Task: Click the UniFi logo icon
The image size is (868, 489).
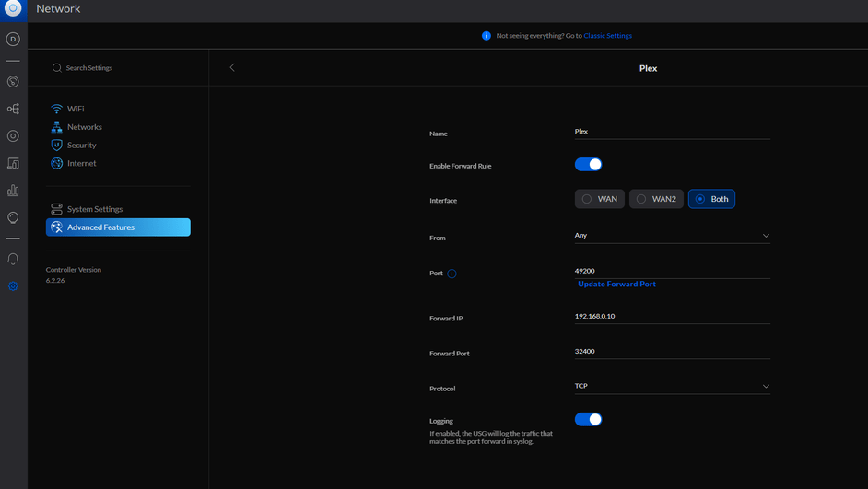Action: [x=13, y=8]
